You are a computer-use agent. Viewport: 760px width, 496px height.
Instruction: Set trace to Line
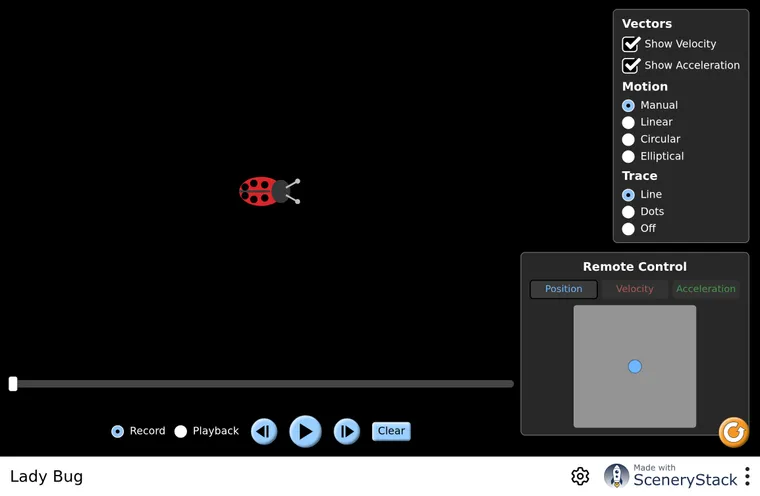pyautogui.click(x=628, y=194)
